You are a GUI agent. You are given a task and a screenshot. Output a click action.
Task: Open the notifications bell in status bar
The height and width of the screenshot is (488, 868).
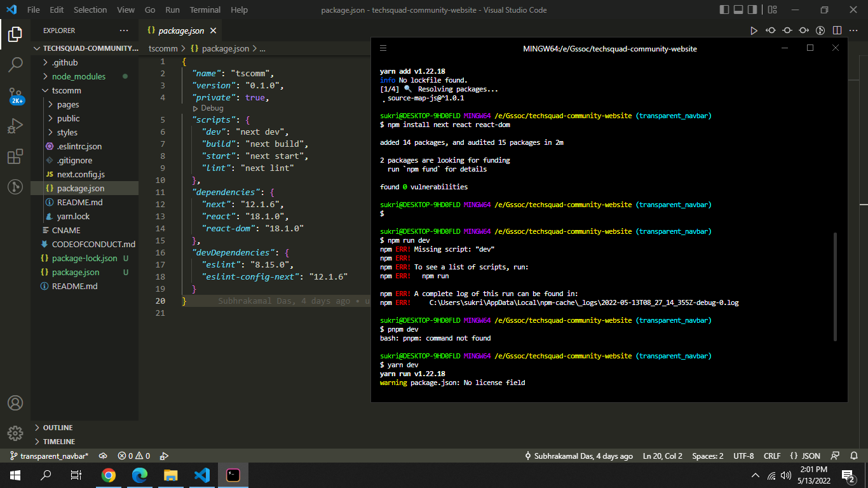coord(853,456)
